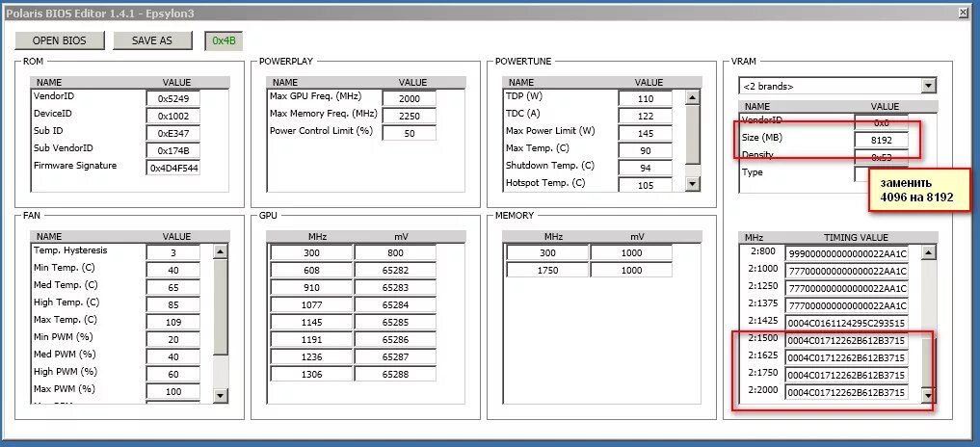Edit TDP (W) value 110
The image size is (980, 447).
pyautogui.click(x=646, y=99)
